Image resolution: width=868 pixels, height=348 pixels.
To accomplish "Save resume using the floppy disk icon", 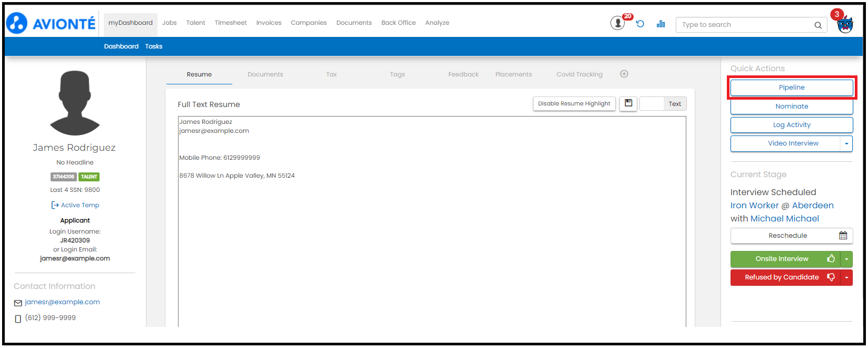I will [628, 103].
